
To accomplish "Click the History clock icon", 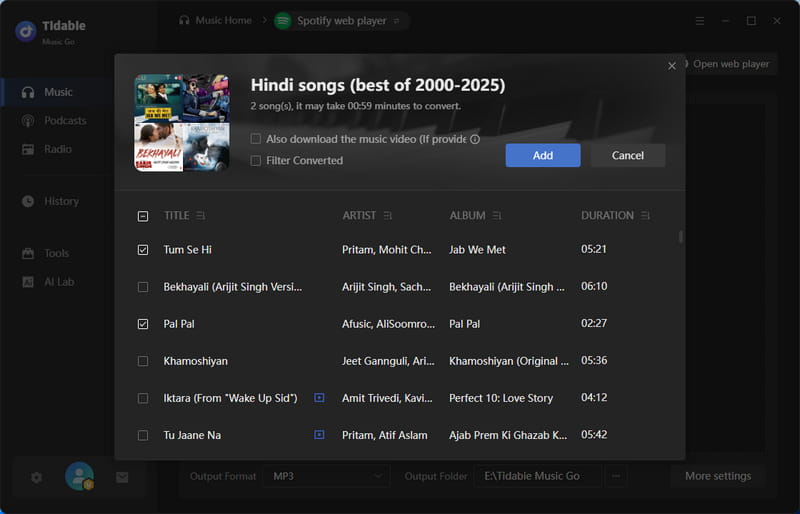I will (28, 201).
